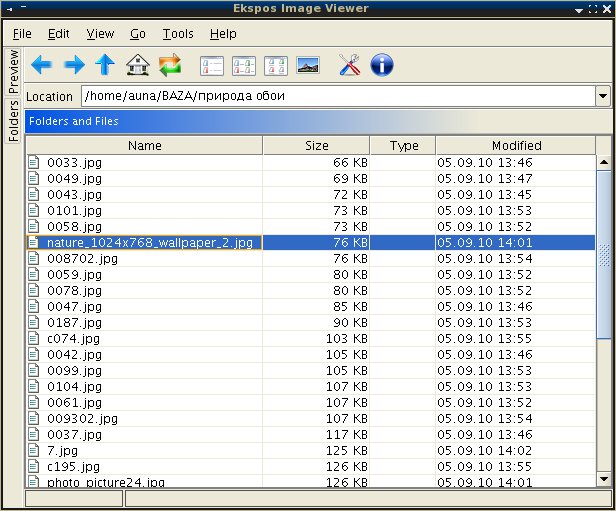Open the File menu

point(22,34)
